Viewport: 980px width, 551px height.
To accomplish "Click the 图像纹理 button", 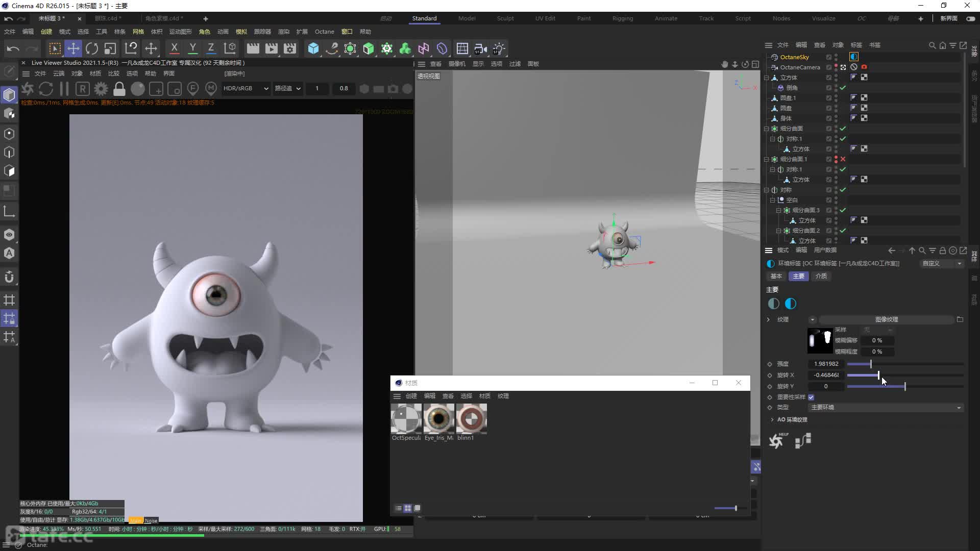I will click(x=887, y=319).
